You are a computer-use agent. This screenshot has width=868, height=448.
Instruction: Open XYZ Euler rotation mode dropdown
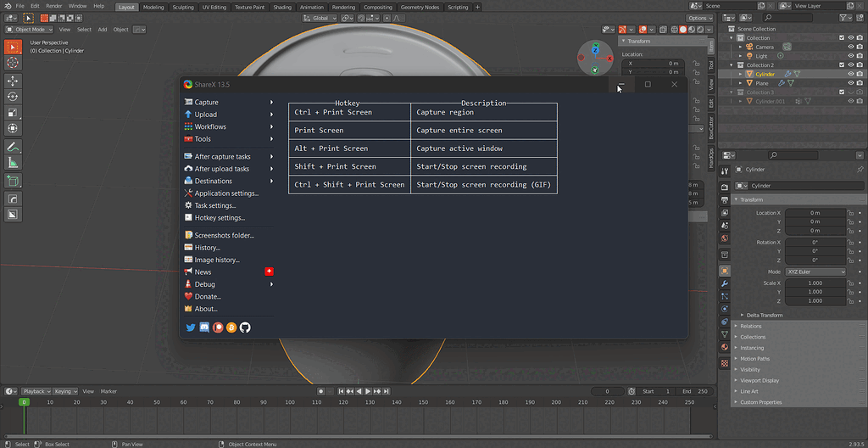click(x=815, y=272)
